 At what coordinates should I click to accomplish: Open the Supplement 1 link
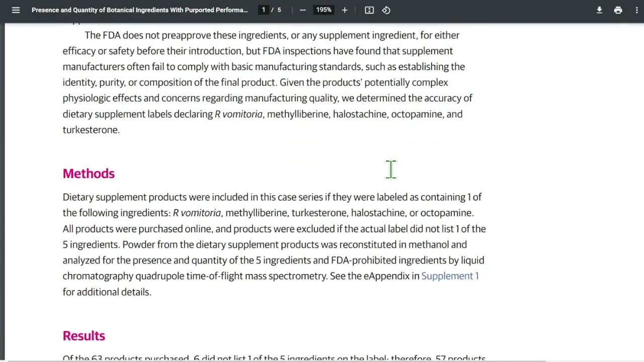[450, 276]
